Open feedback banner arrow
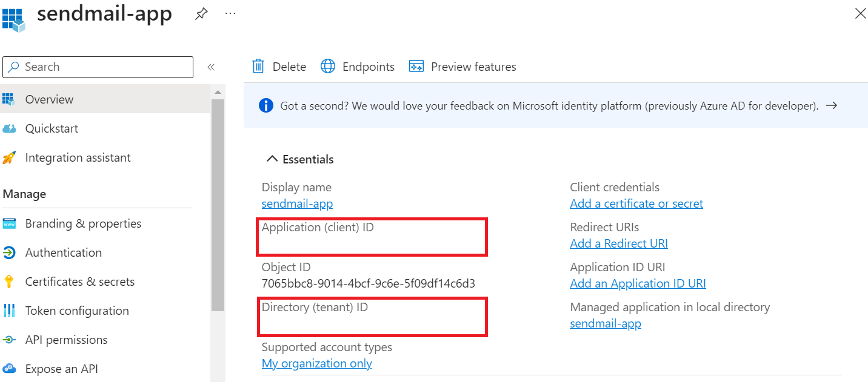The image size is (868, 382). 832,106
